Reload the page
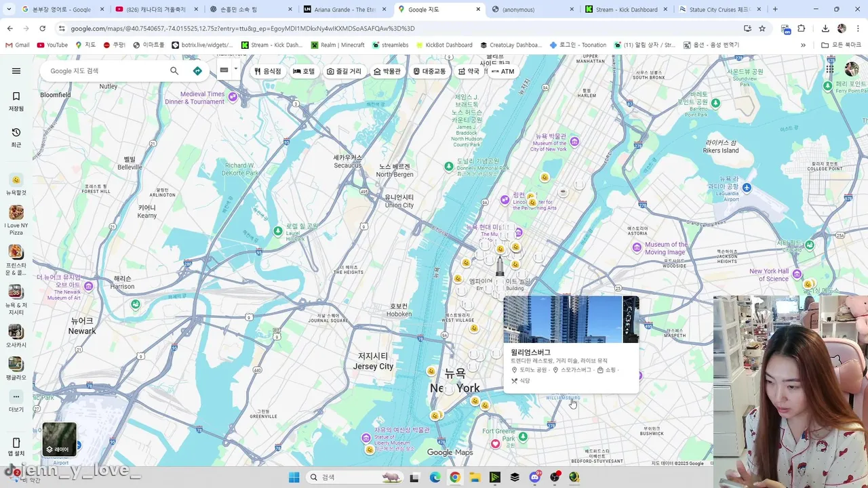Screen dimensions: 868x488 (x=42, y=28)
